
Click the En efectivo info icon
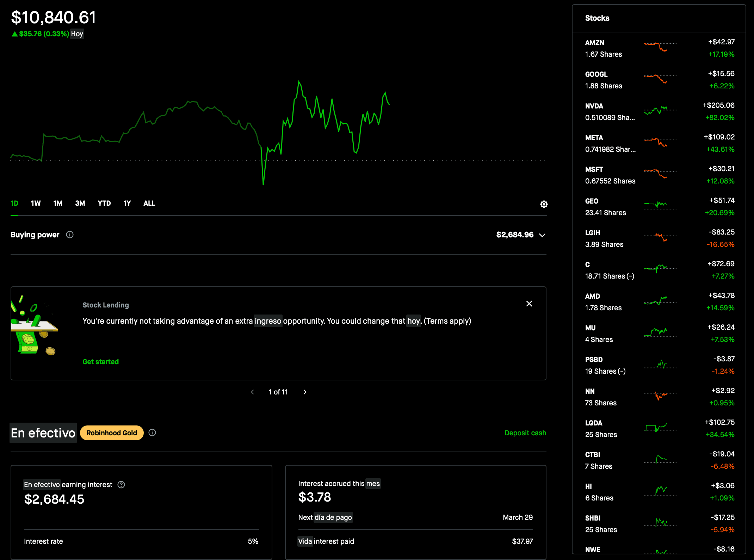pos(152,433)
